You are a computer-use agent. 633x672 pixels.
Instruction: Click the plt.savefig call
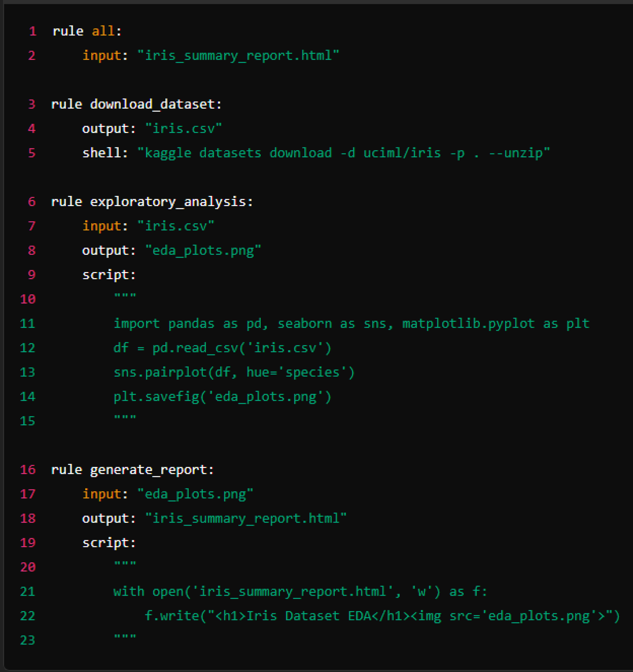(x=223, y=397)
